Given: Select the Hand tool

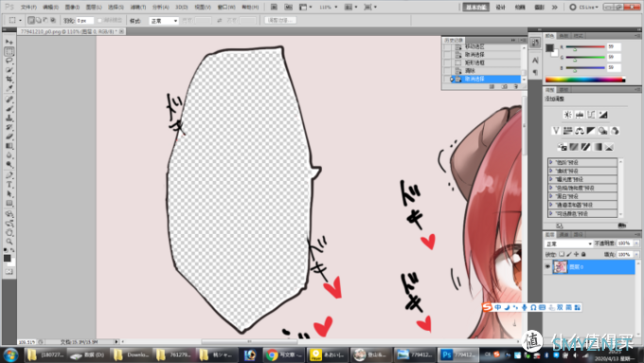Looking at the screenshot, I should coord(9,233).
